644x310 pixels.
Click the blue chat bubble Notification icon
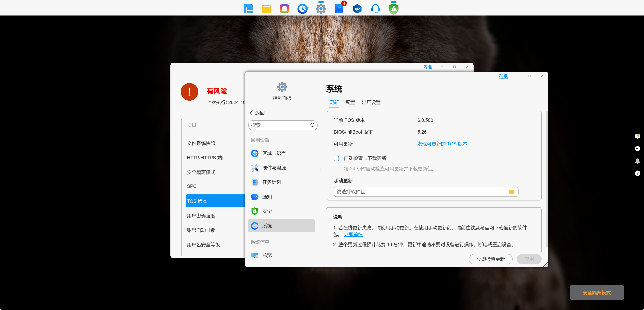(254, 197)
